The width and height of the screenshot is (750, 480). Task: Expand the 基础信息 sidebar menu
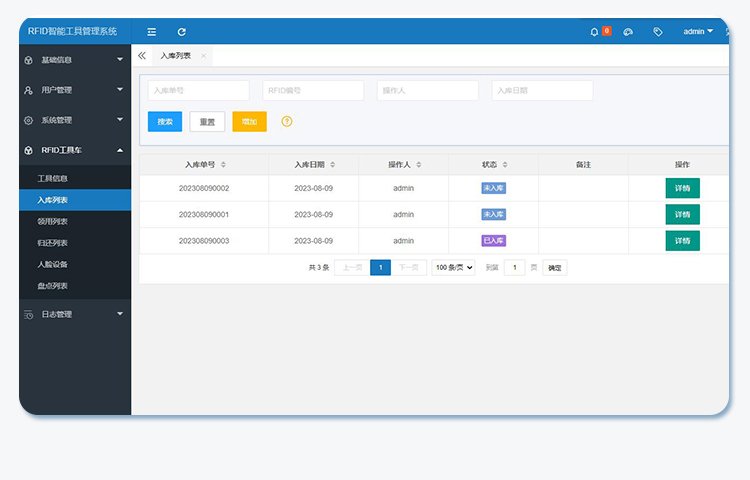click(75, 60)
